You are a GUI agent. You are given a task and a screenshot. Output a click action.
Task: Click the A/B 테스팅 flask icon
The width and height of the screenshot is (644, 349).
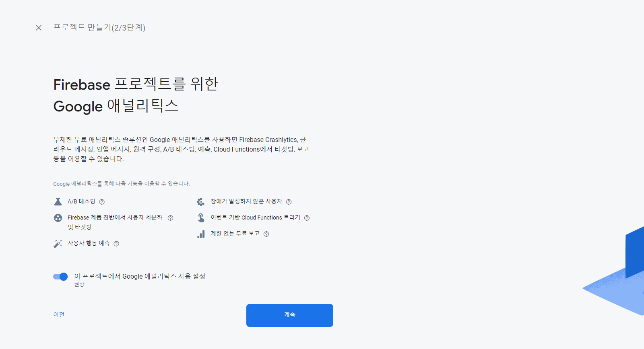pyautogui.click(x=58, y=201)
